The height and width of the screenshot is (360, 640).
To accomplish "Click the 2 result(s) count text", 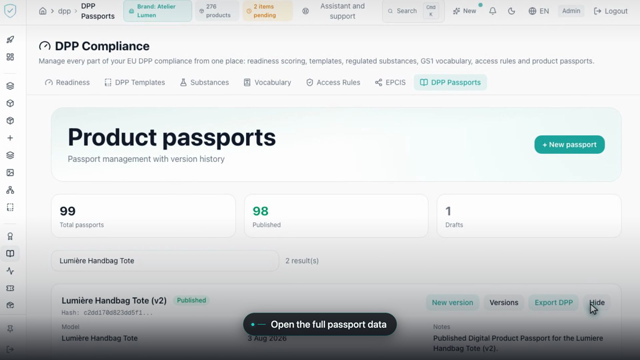I will [x=302, y=261].
